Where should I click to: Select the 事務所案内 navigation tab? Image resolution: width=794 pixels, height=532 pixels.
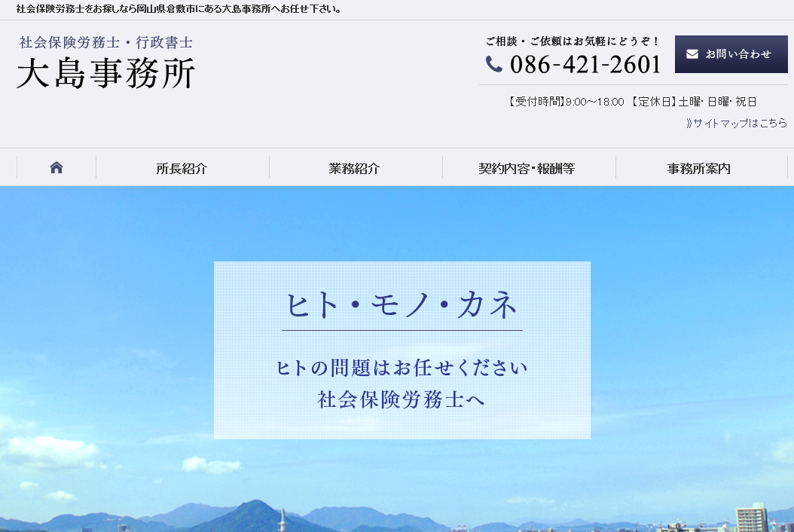click(x=701, y=169)
